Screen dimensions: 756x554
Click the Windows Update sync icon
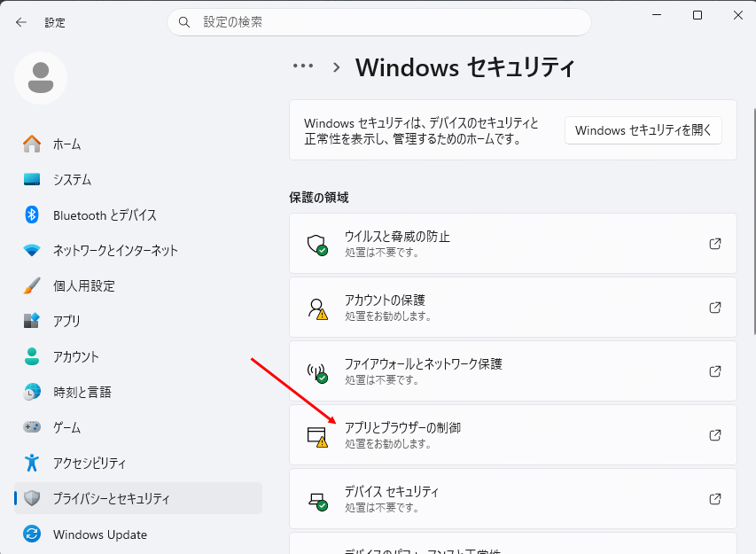[x=32, y=534]
